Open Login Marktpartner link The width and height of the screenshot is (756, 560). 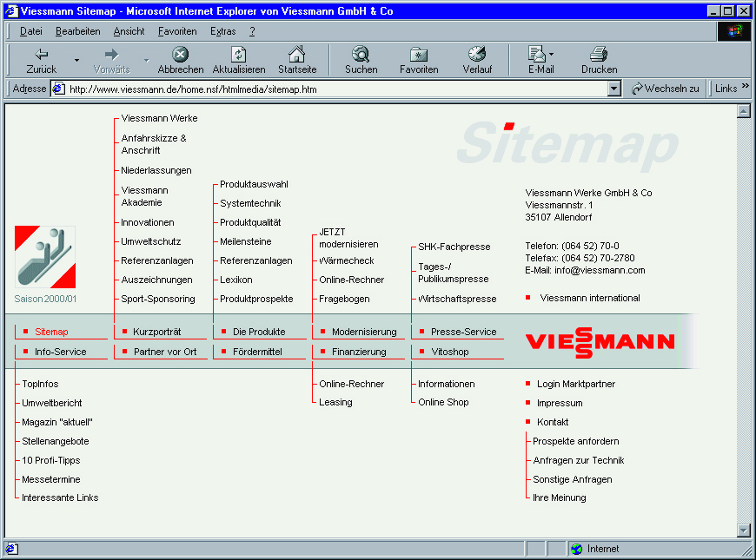(576, 384)
